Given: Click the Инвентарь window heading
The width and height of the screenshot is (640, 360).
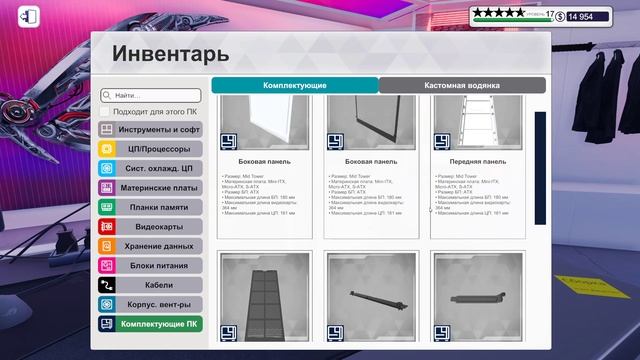Looking at the screenshot, I should point(171,53).
